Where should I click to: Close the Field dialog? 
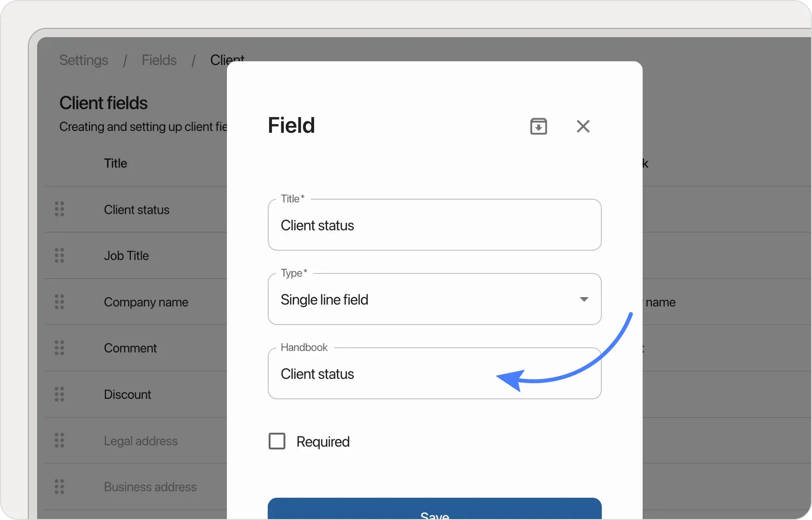(583, 126)
